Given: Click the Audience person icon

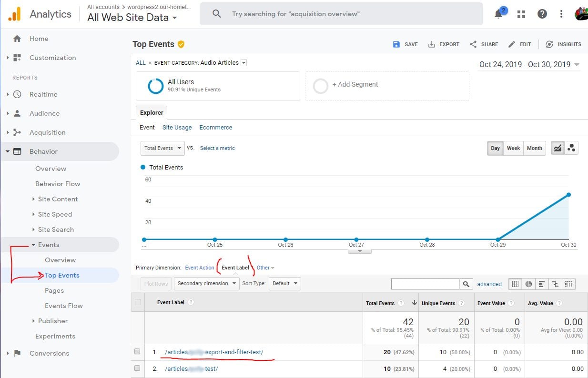Looking at the screenshot, I should (17, 113).
